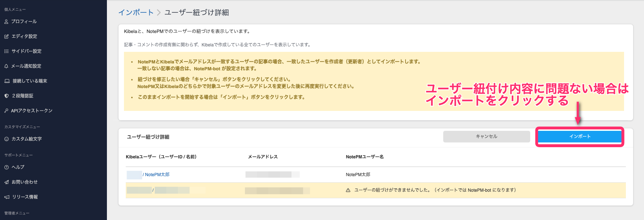Image resolution: width=644 pixels, height=220 pixels.
Task: Click the カスタマイズメニュー section label
Action: click(x=22, y=127)
